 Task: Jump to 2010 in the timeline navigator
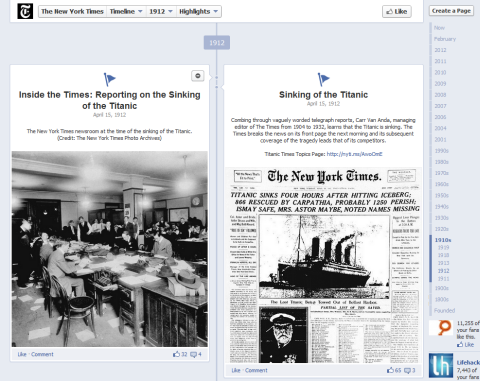point(440,72)
